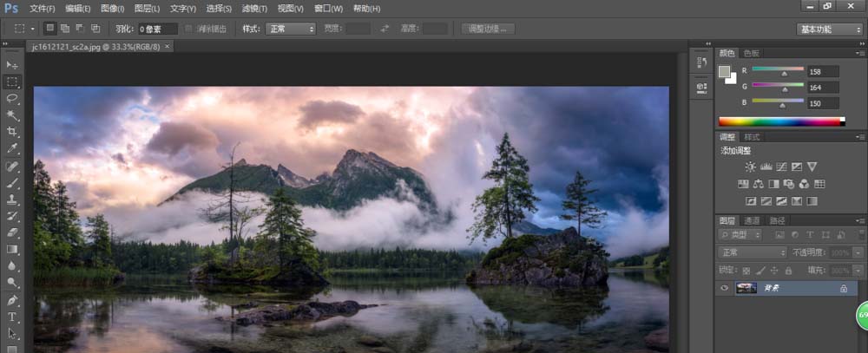Add a Photo Filter adjustment
868x353 pixels.
coord(789,184)
